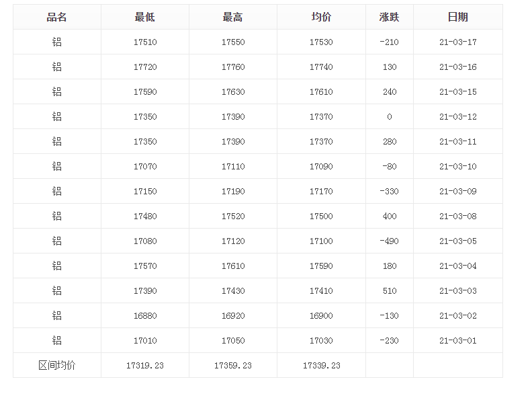Click the 品名 column header

(x=56, y=17)
